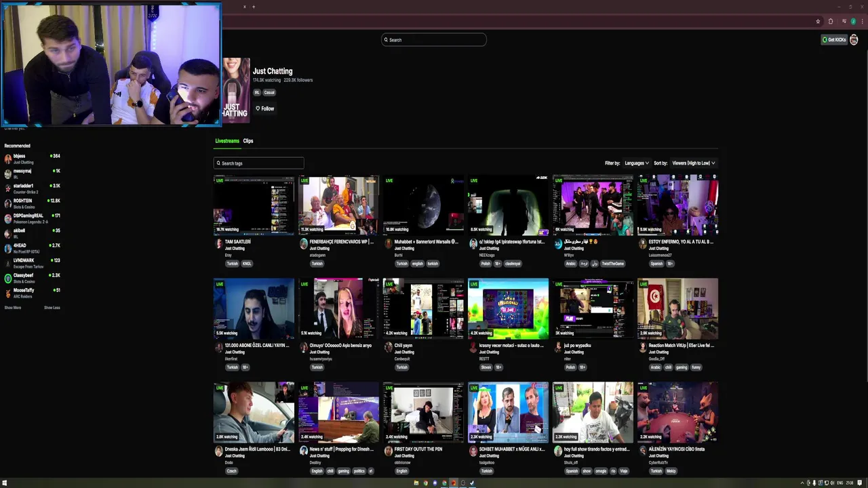Click the politics tag under Destiny stream
Image resolution: width=868 pixels, height=488 pixels.
click(359, 471)
